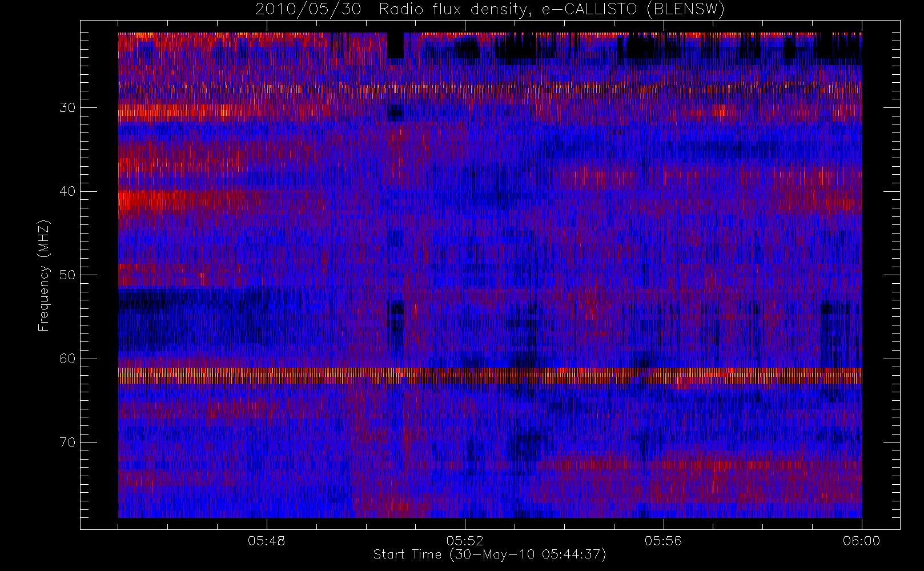This screenshot has width=924, height=571.
Task: Click the 60 frequency tick label
Action: (x=67, y=359)
